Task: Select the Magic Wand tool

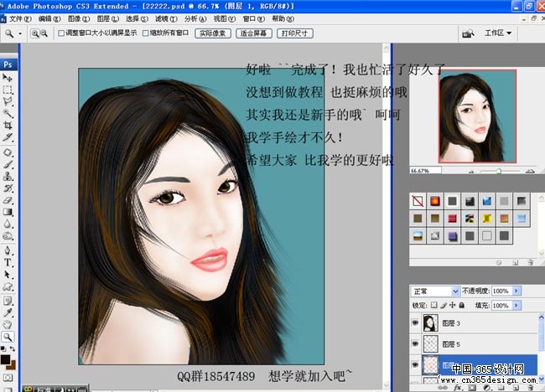Action: (x=8, y=114)
